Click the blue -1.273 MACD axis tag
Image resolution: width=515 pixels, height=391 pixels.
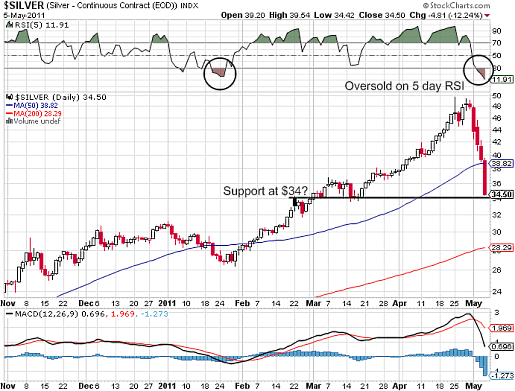(x=502, y=376)
